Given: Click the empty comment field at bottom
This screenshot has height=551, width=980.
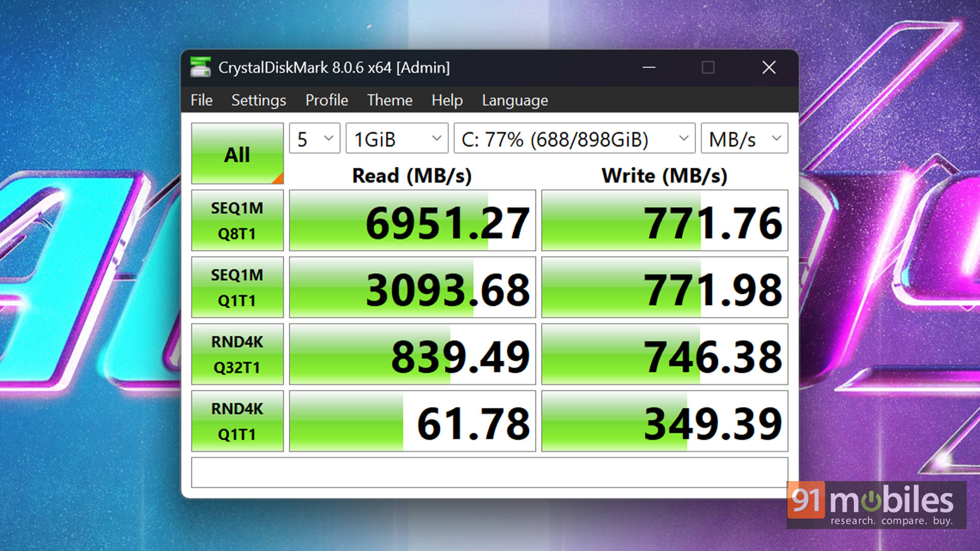Looking at the screenshot, I should click(x=489, y=472).
